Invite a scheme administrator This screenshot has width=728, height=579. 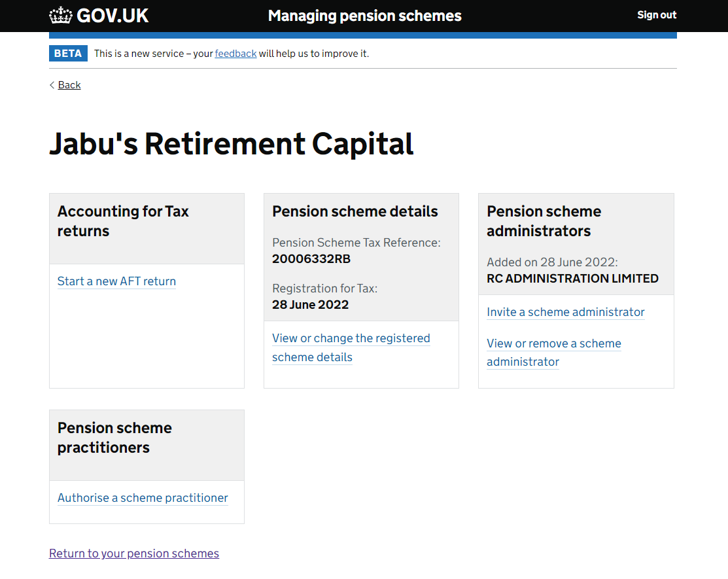(x=566, y=312)
